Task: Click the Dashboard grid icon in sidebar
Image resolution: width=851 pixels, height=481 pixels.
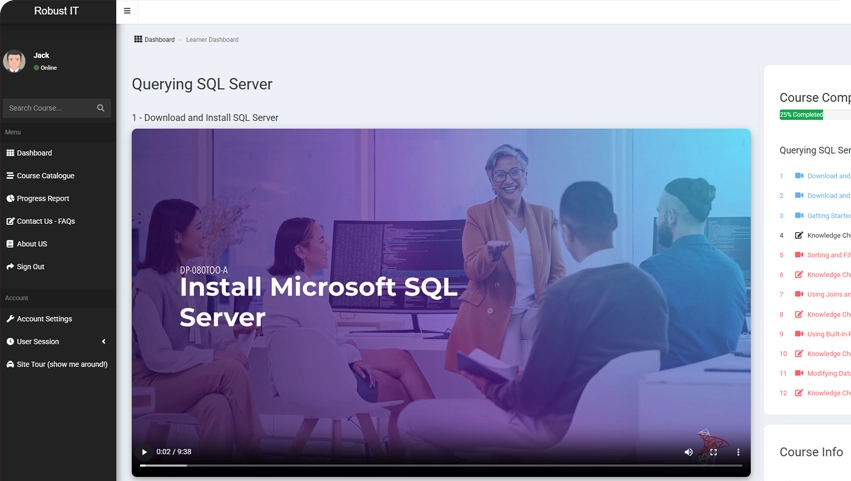Action: 10,153
